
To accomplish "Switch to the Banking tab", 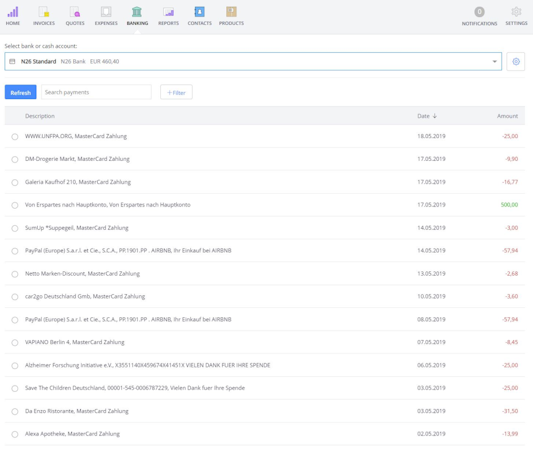I will click(137, 16).
